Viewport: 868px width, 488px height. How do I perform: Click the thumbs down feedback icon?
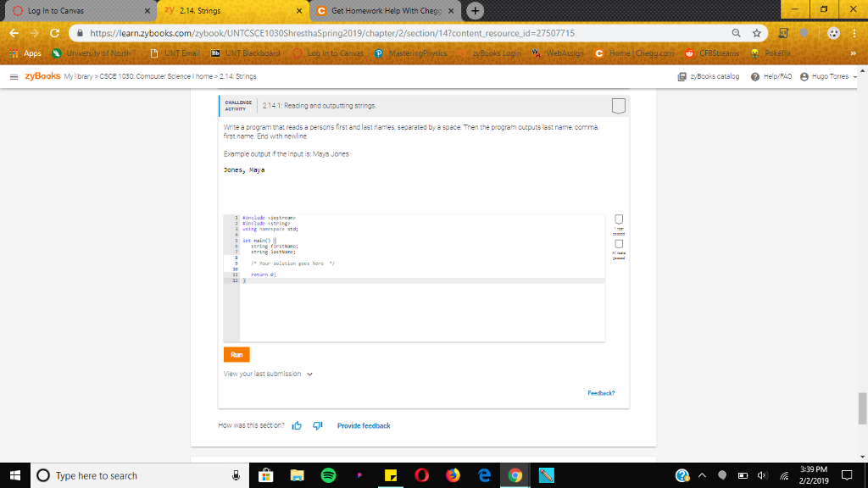click(x=316, y=425)
